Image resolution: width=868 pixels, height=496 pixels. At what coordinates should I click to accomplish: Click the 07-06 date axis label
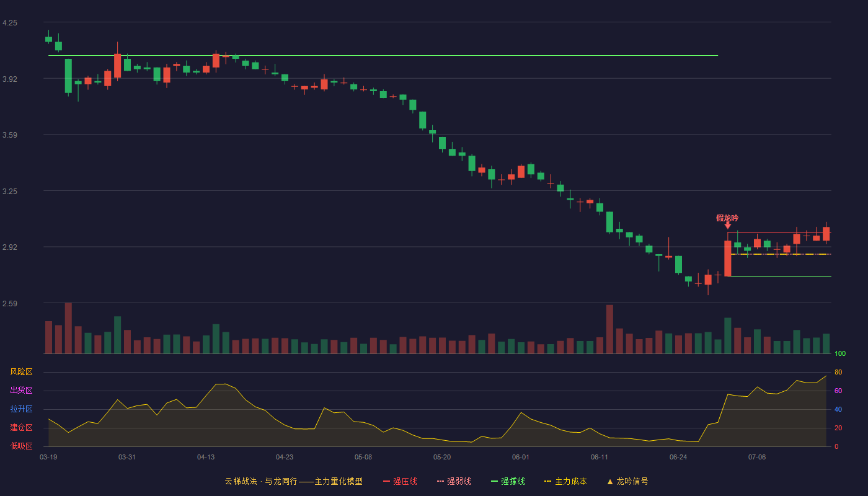click(757, 457)
